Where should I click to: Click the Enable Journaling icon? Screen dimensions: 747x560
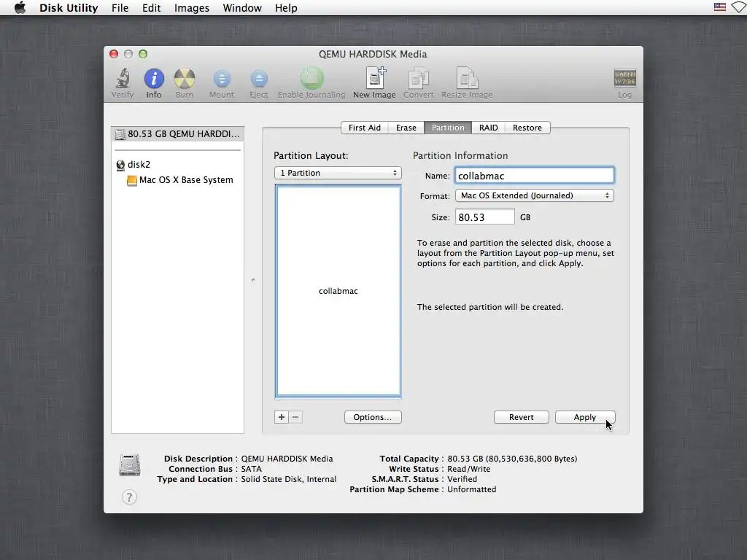(311, 79)
